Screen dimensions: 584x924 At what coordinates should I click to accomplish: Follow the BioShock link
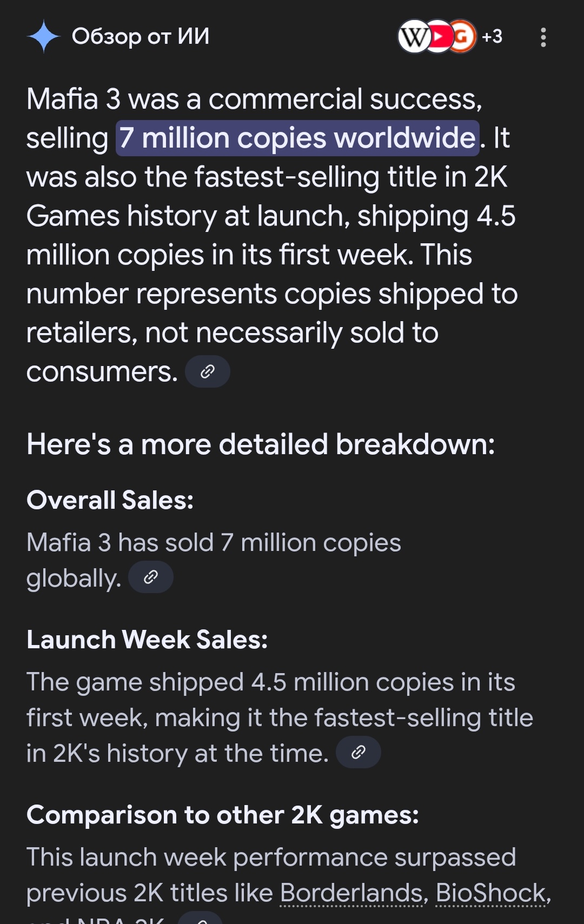[x=491, y=893]
